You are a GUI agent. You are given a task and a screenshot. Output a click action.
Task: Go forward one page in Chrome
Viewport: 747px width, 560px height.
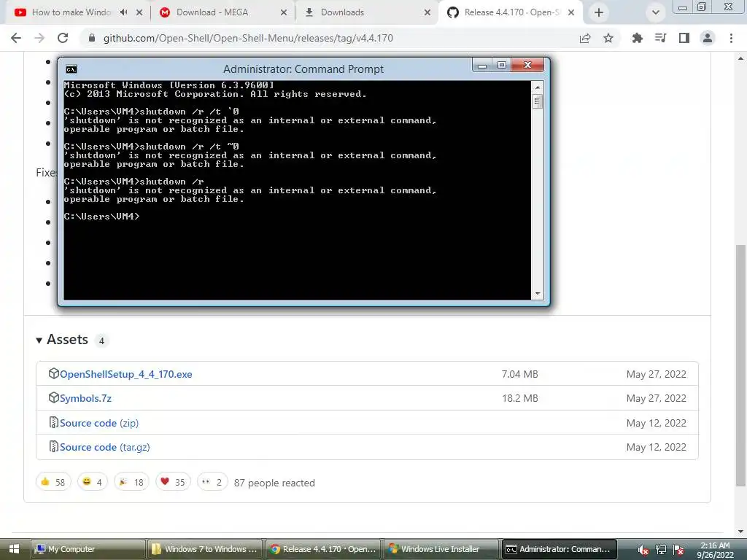[39, 38]
